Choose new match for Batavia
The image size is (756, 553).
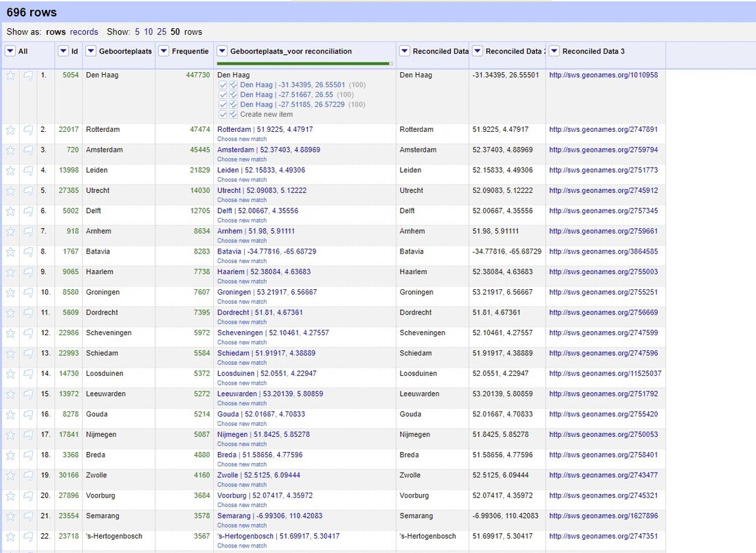click(x=242, y=261)
